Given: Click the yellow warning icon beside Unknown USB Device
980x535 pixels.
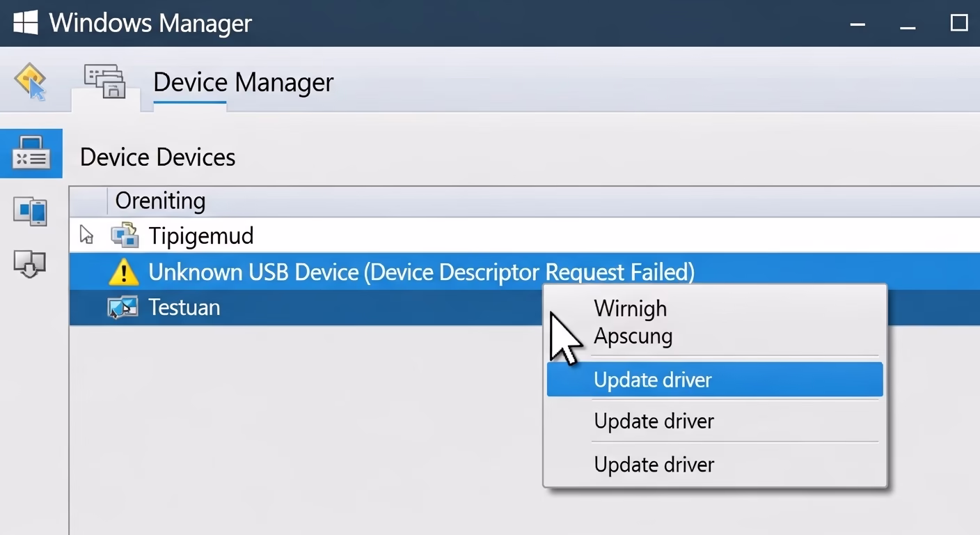Looking at the screenshot, I should 124,272.
